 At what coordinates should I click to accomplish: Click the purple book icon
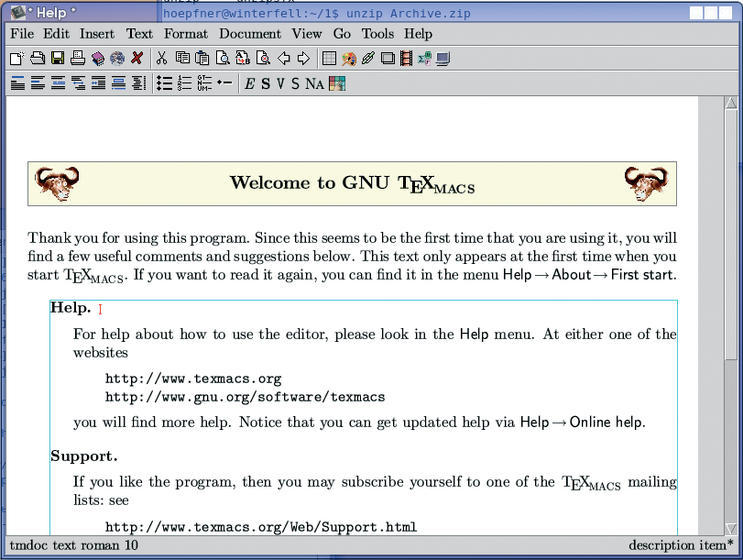(x=98, y=59)
